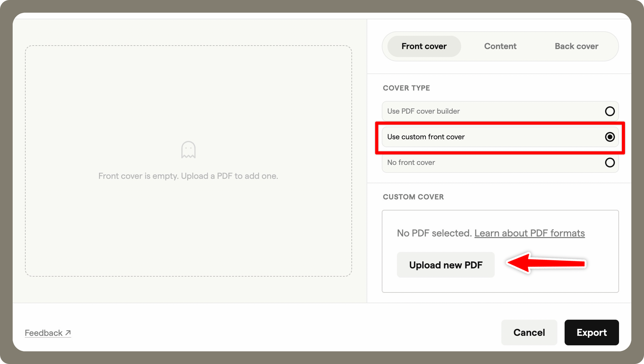The width and height of the screenshot is (644, 364).
Task: Open the Feedback link
Action: point(44,333)
